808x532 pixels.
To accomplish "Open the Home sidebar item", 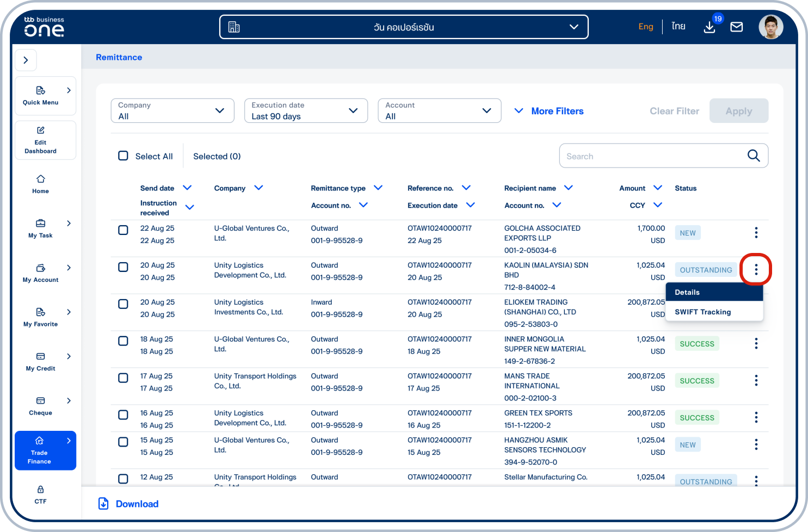I will [40, 184].
